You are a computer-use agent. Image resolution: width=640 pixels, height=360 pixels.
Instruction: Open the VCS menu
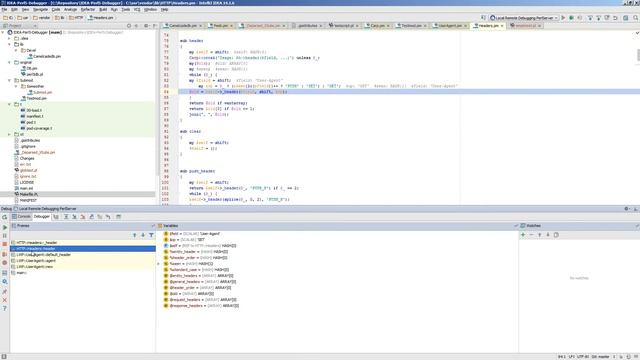(137, 9)
